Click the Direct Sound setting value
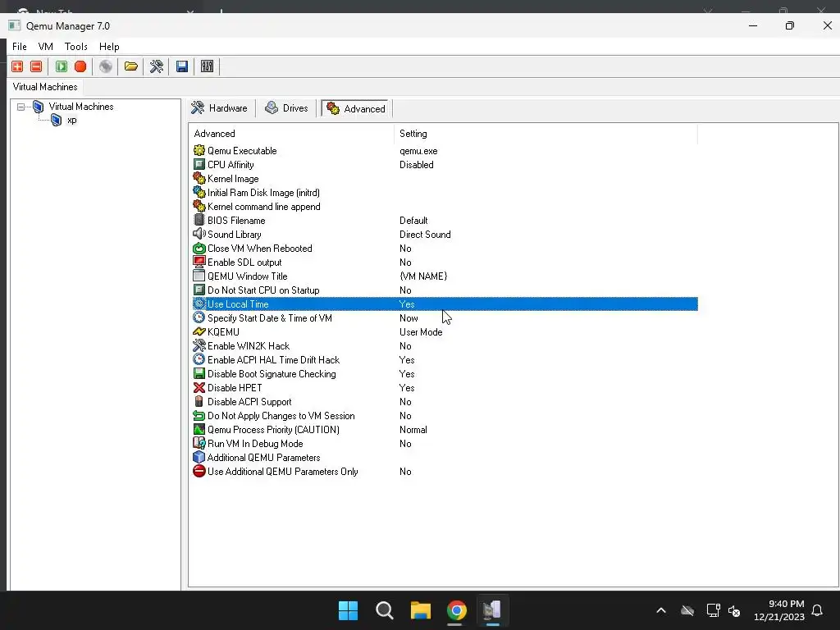840x630 pixels. [425, 234]
